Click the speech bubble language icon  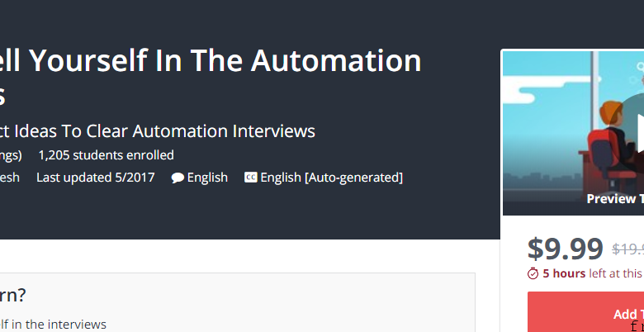(x=178, y=178)
